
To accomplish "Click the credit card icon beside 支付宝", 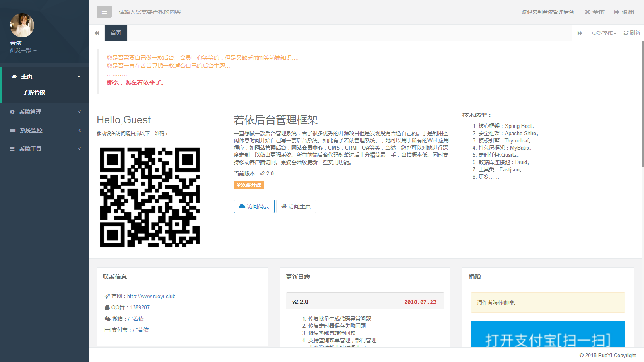I will 107,330.
